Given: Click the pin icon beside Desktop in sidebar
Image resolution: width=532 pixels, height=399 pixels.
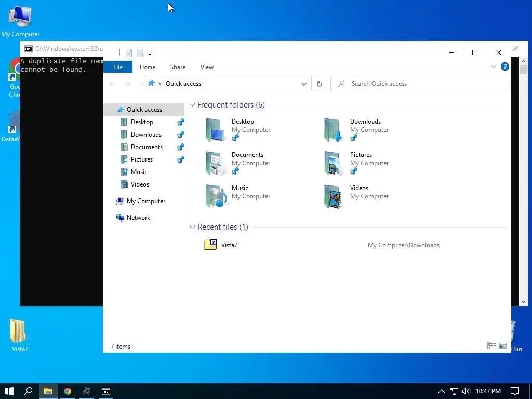Looking at the screenshot, I should point(180,122).
